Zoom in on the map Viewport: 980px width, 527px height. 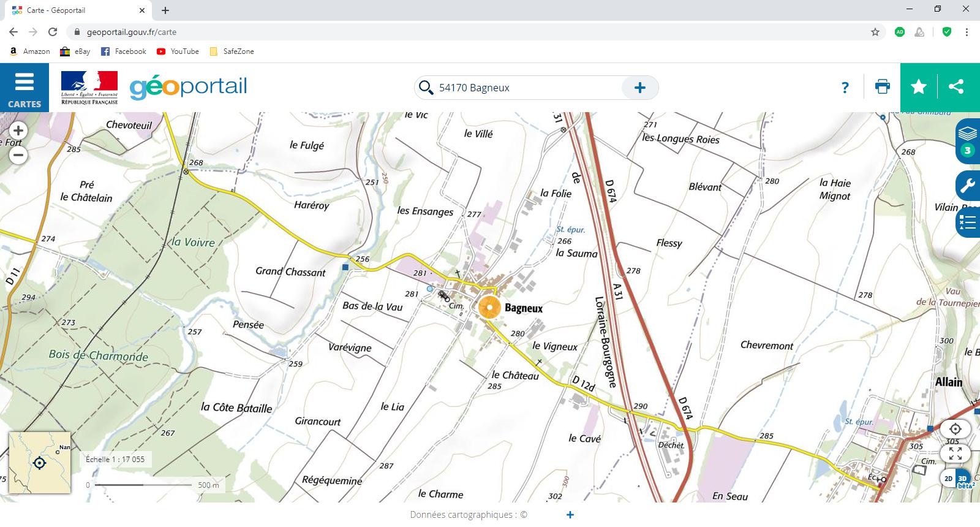coord(18,131)
